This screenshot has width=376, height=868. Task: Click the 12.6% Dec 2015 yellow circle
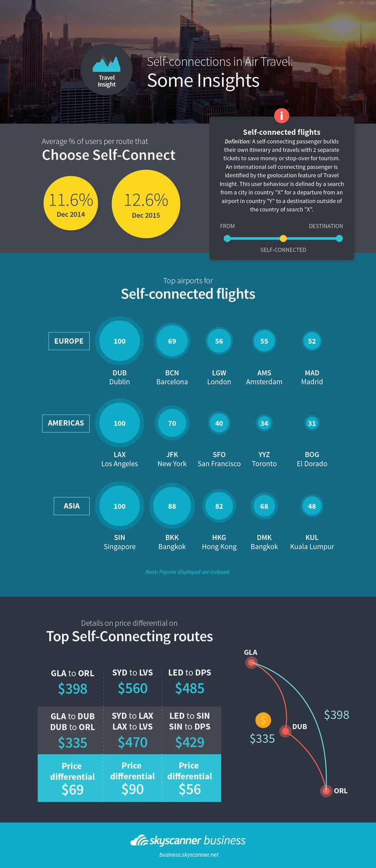[x=146, y=204]
